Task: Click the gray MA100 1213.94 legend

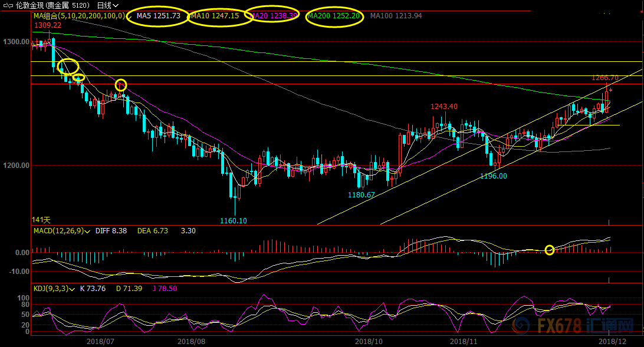Action: 396,16
